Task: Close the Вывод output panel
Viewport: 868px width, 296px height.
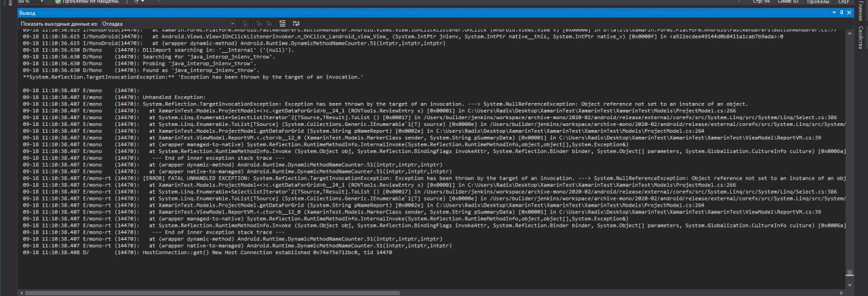Action: pos(848,12)
